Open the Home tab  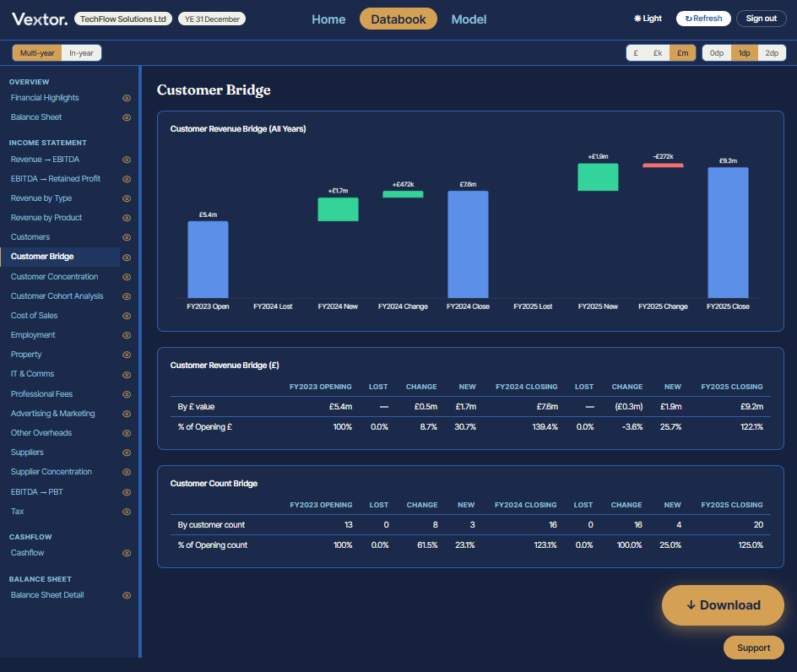point(328,19)
